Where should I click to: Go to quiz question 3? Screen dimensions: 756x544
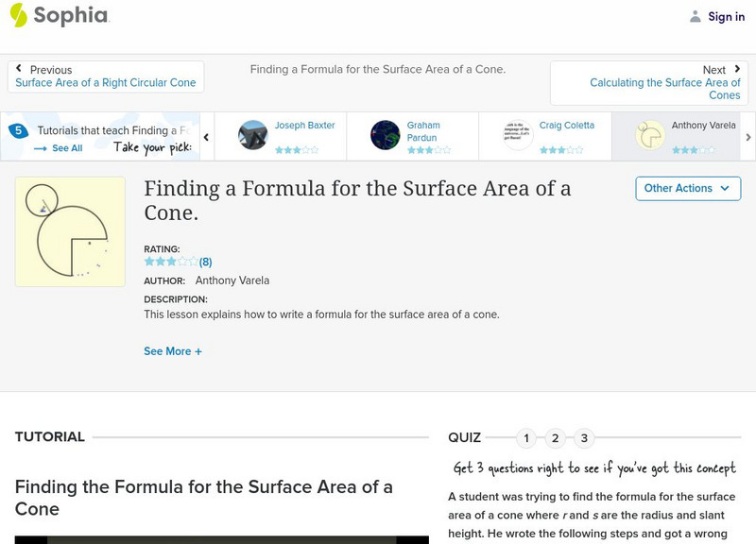(x=585, y=438)
